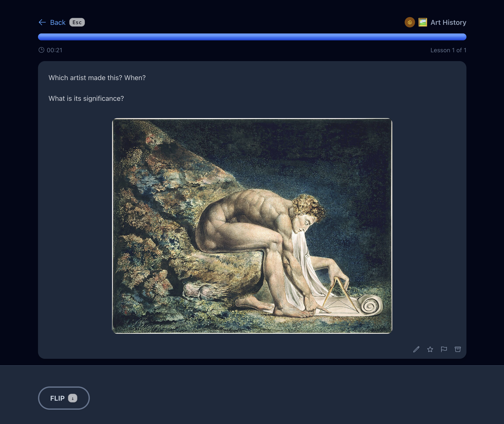
Task: Open the card editor with the pencil icon
Action: click(417, 349)
